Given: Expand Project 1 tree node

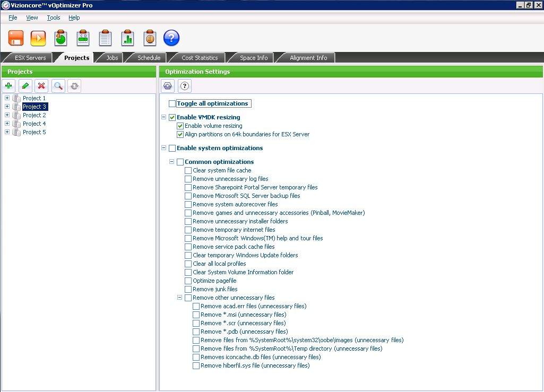Looking at the screenshot, I should (x=7, y=98).
